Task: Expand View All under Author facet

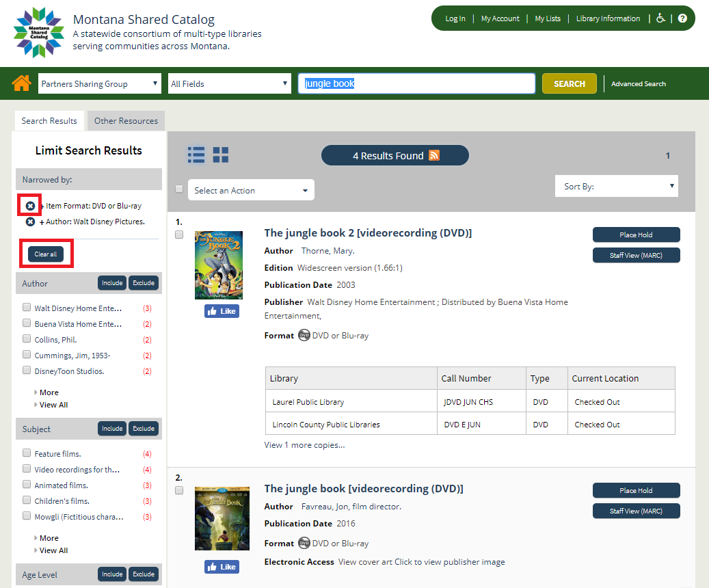Action: 53,405
